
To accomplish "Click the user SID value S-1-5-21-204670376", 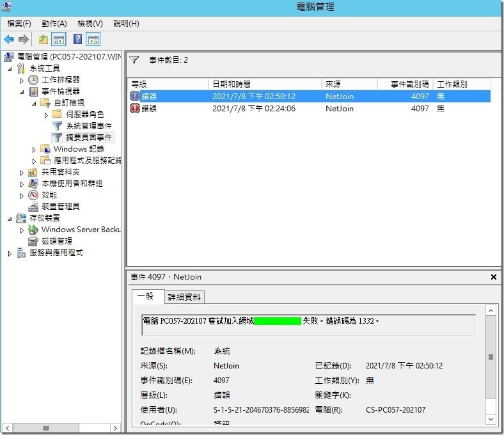I will pyautogui.click(x=261, y=410).
